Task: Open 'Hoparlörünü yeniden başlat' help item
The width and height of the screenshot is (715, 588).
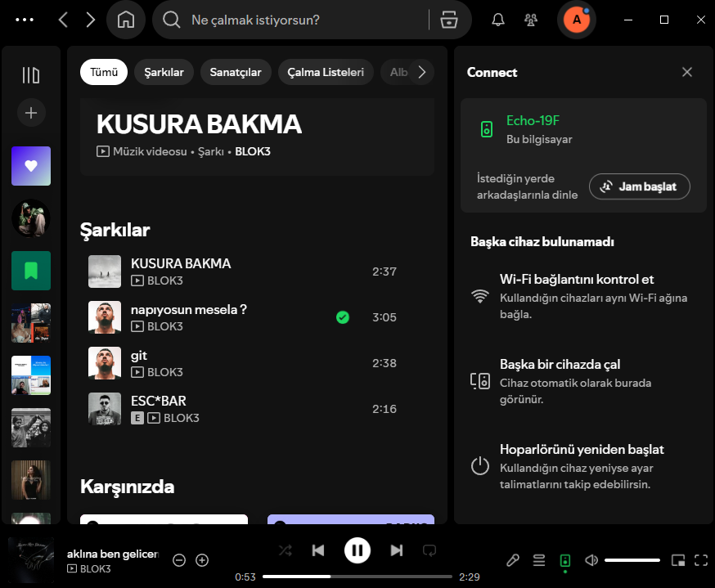Action: click(583, 466)
